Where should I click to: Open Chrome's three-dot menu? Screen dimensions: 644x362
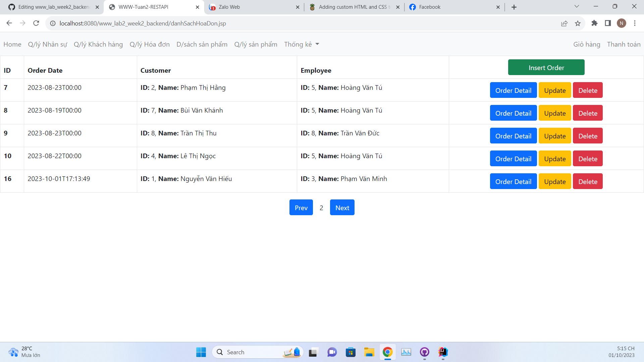635,23
